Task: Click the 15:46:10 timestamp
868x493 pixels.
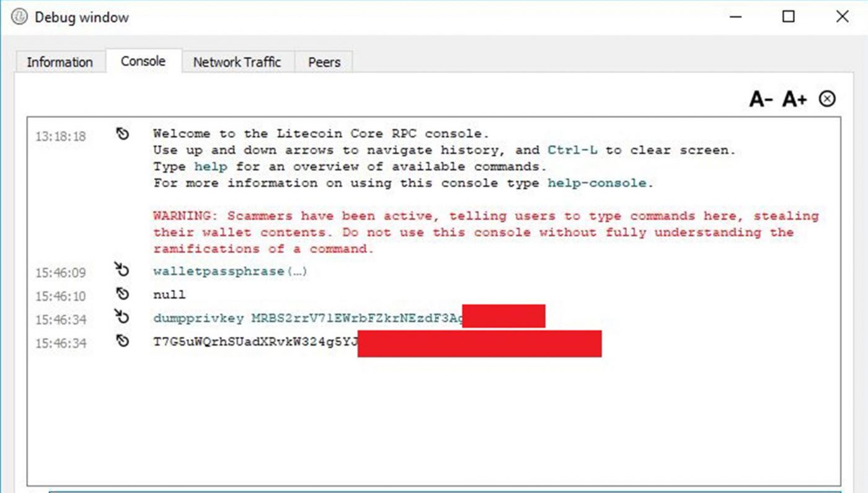Action: pos(60,296)
